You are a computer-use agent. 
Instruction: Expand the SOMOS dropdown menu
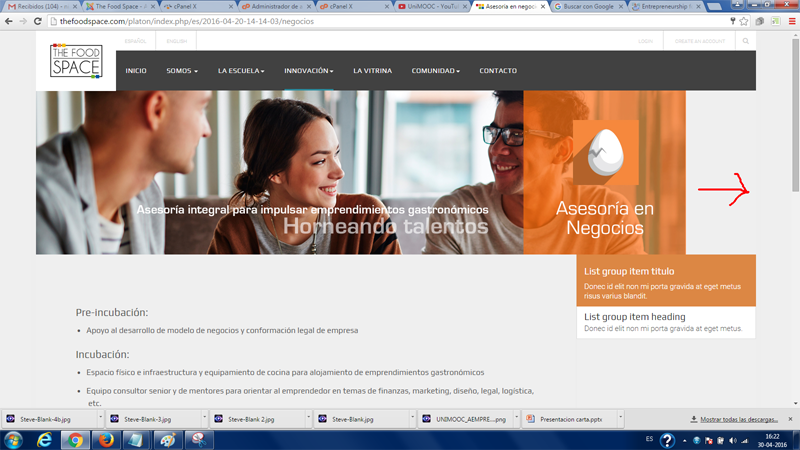pos(182,71)
